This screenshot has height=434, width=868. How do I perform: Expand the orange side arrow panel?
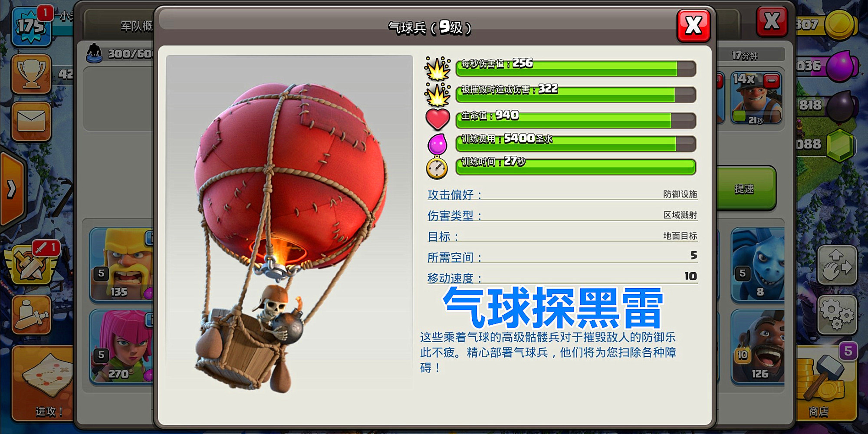coord(12,189)
